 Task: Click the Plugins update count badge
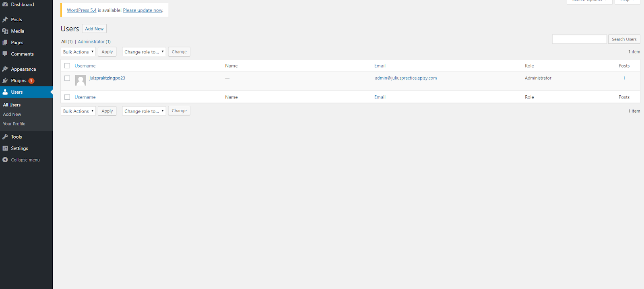pyautogui.click(x=31, y=81)
